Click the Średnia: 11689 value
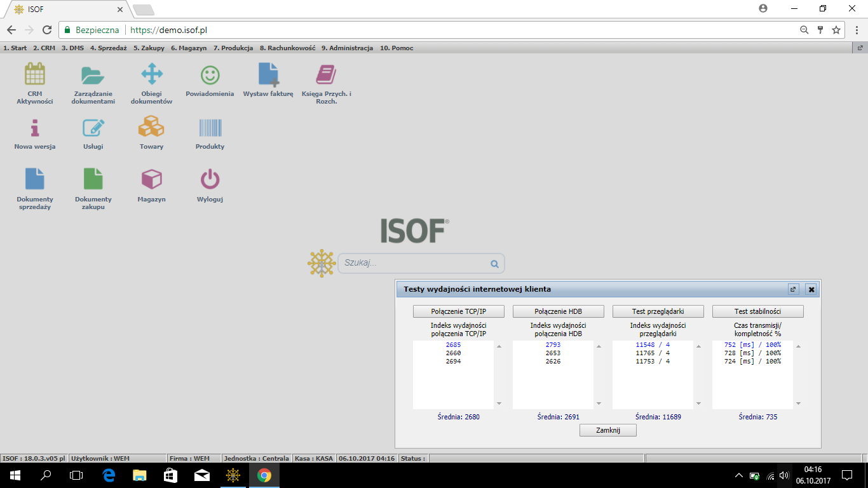Viewport: 868px width, 488px height. [658, 417]
